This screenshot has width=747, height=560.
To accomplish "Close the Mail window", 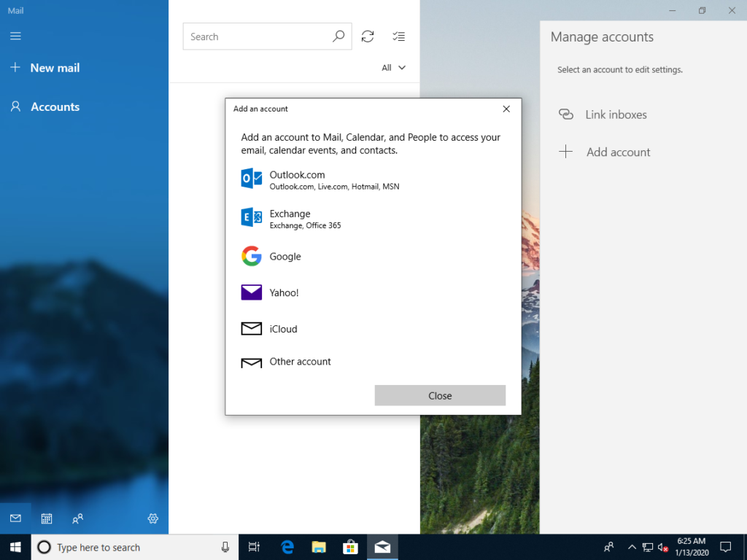I will [x=732, y=10].
